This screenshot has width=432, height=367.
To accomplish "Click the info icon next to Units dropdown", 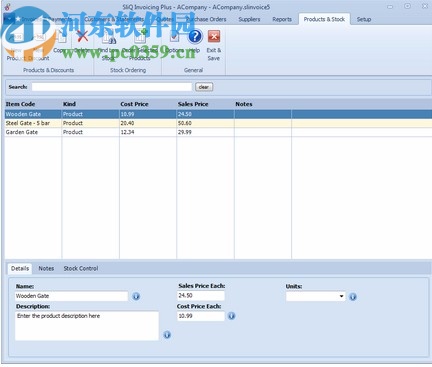I will (x=353, y=297).
